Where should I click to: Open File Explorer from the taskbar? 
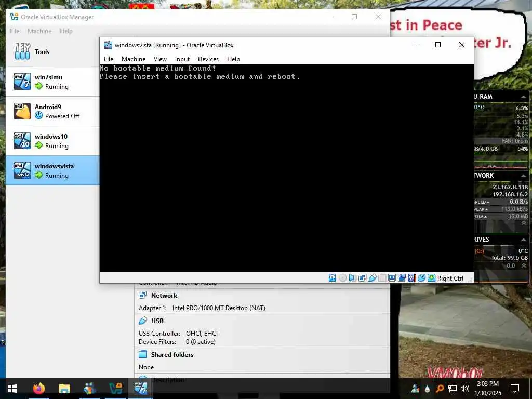pos(64,389)
